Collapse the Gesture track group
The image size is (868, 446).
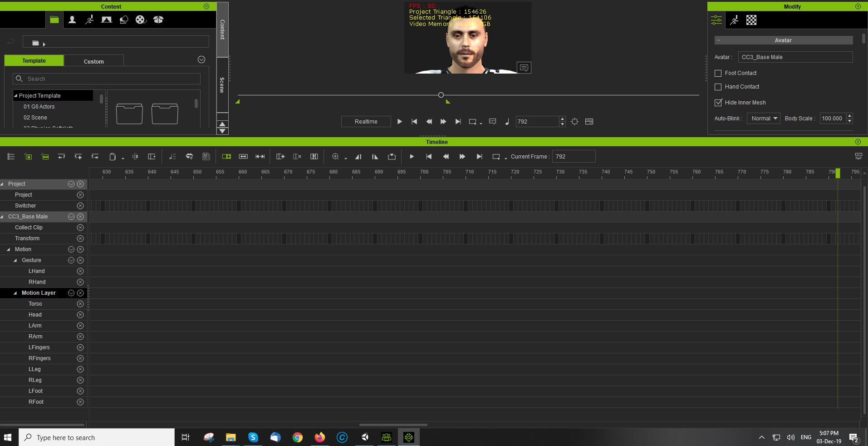15,260
